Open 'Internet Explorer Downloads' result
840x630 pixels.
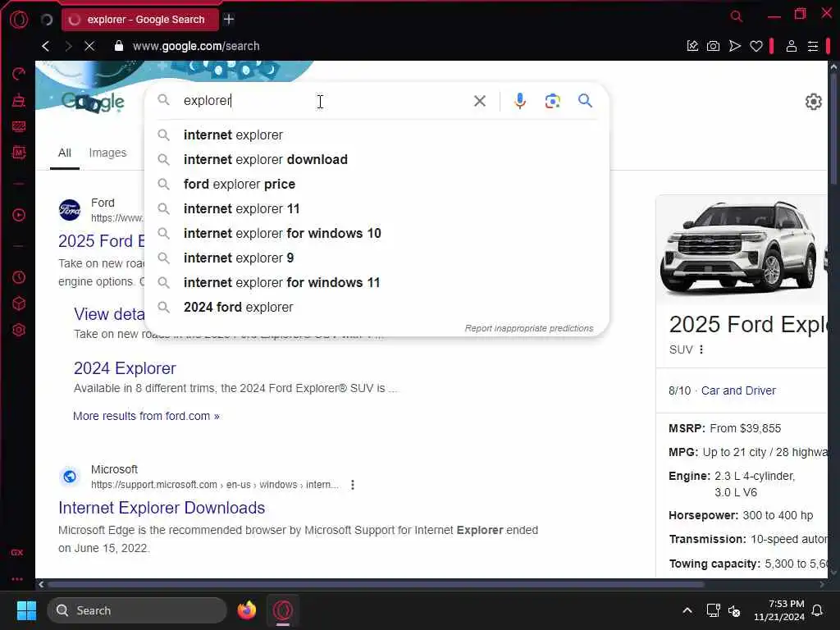pyautogui.click(x=162, y=508)
